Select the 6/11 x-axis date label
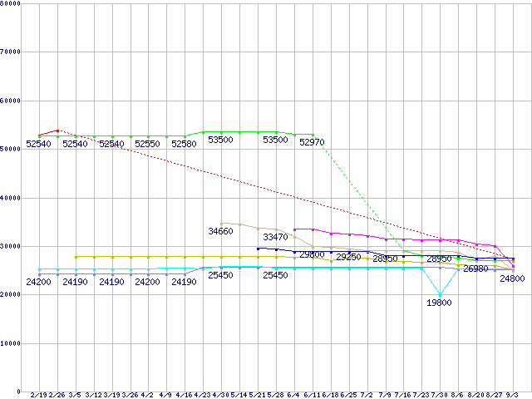The image size is (532, 399). point(312,394)
